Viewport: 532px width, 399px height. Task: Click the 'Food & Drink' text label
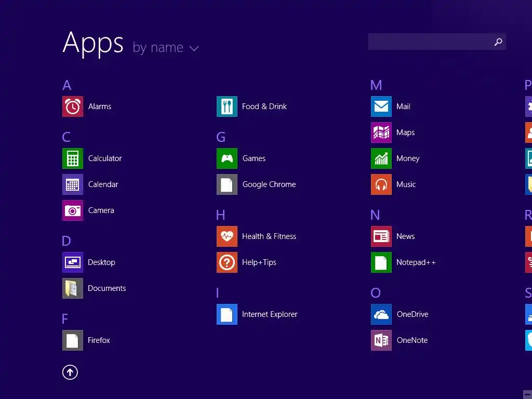[264, 107]
